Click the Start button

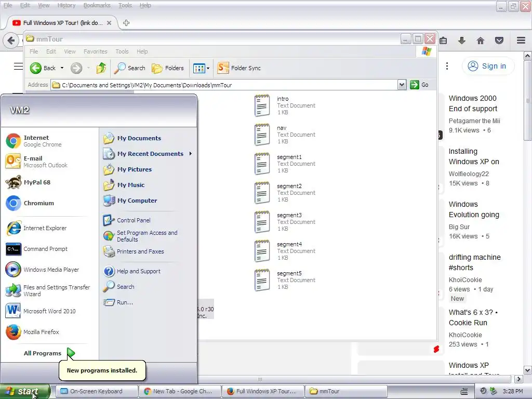tap(25, 391)
